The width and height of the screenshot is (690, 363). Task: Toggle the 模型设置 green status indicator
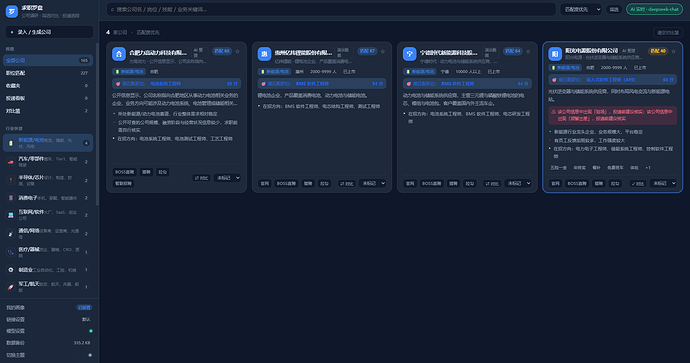[91, 331]
